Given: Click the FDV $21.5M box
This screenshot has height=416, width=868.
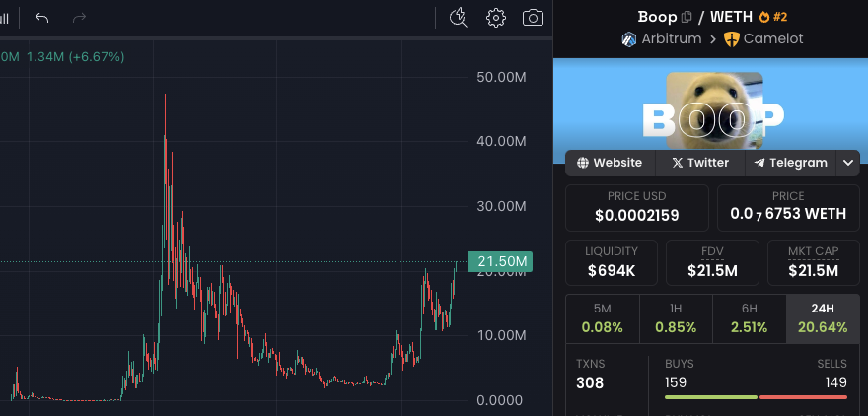Looking at the screenshot, I should tap(712, 262).
